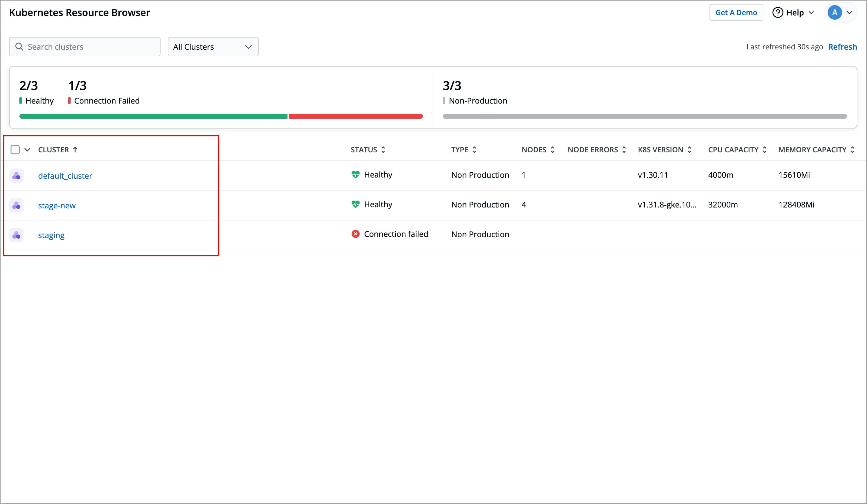Click the default_cluster cluster icon
The height and width of the screenshot is (504, 867).
tap(16, 176)
